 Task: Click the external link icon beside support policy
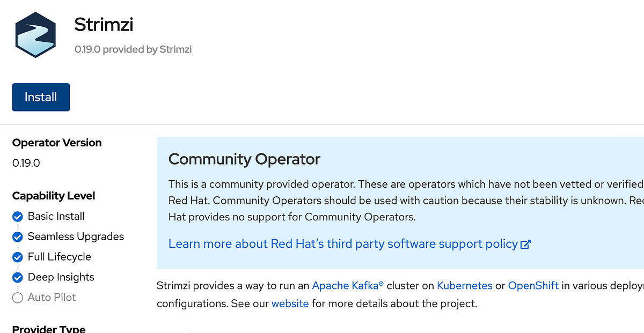[526, 243]
